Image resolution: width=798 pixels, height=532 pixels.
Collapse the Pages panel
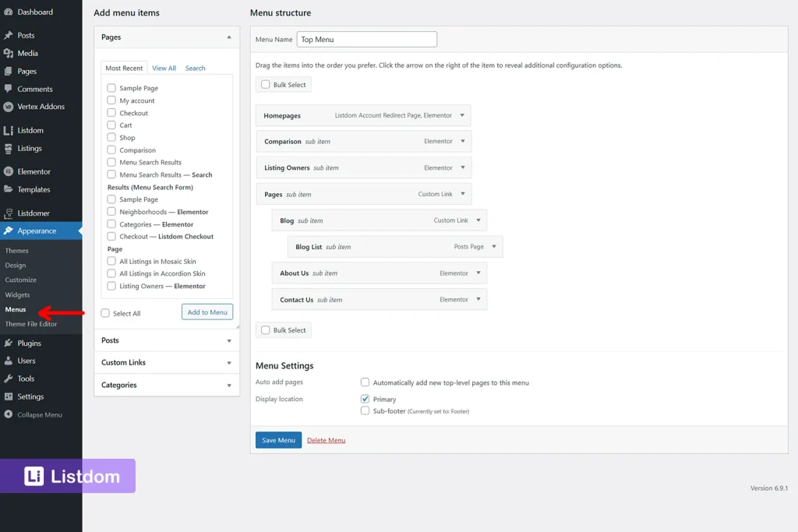tap(229, 37)
